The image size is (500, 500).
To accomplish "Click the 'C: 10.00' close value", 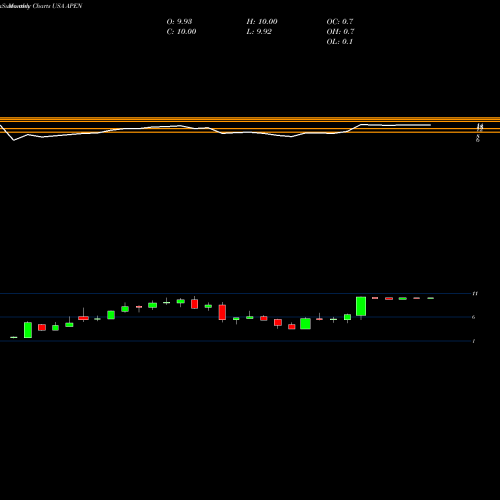I will 181,32.
